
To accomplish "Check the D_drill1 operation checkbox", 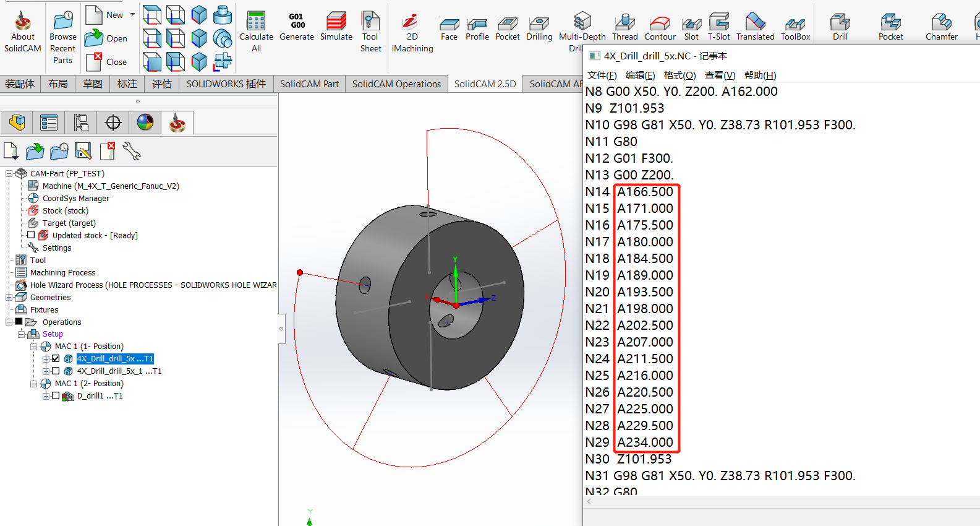I will (56, 395).
